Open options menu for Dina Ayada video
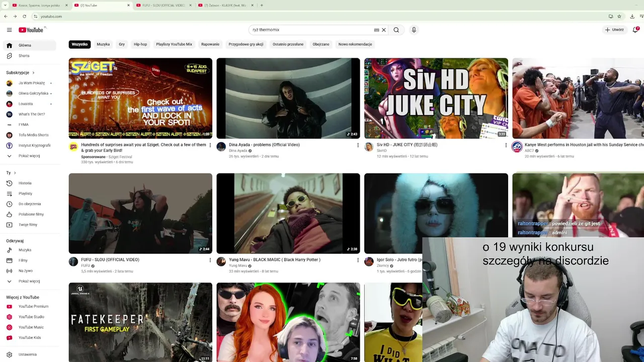Screen dimensions: 644x362 tap(358, 145)
